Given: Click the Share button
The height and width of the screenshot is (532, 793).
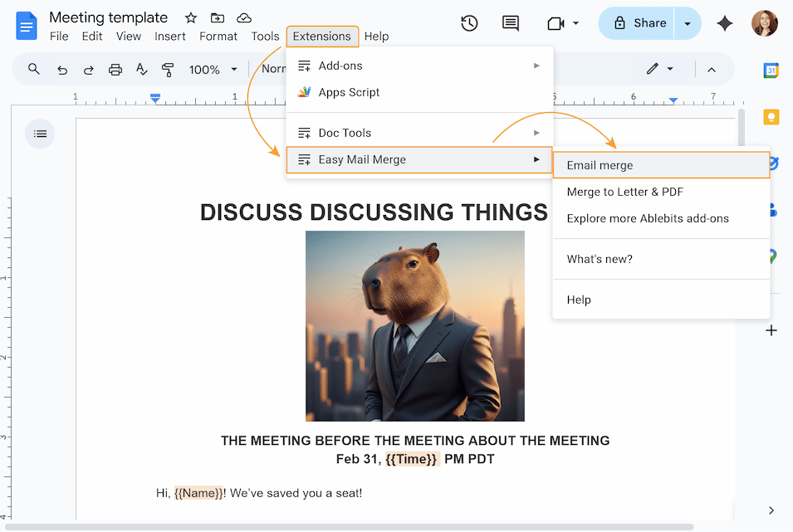Looking at the screenshot, I should [636, 23].
